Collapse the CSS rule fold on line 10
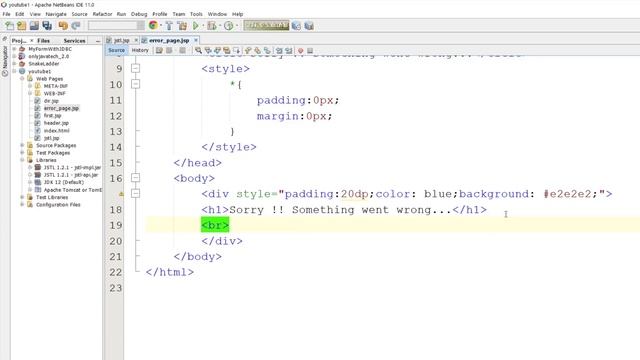The width and height of the screenshot is (640, 360). (136, 84)
